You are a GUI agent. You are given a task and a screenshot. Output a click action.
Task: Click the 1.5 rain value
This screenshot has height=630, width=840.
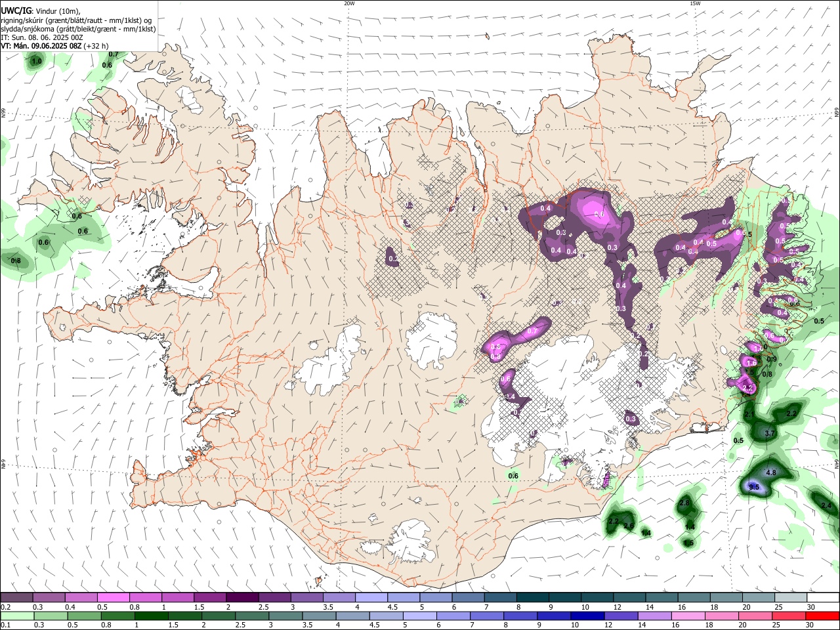tap(688, 543)
